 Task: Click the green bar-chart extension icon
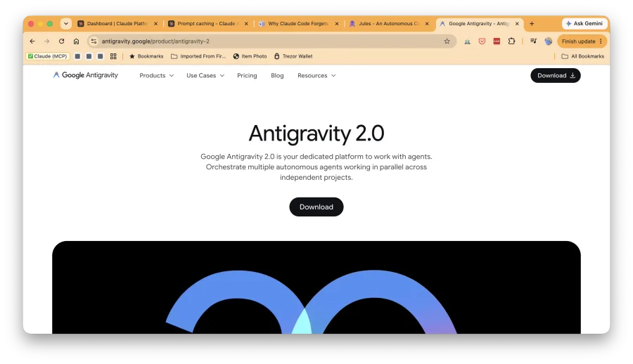pos(467,41)
